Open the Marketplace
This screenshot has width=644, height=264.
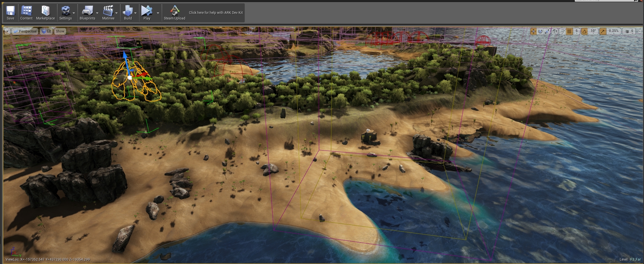click(45, 13)
